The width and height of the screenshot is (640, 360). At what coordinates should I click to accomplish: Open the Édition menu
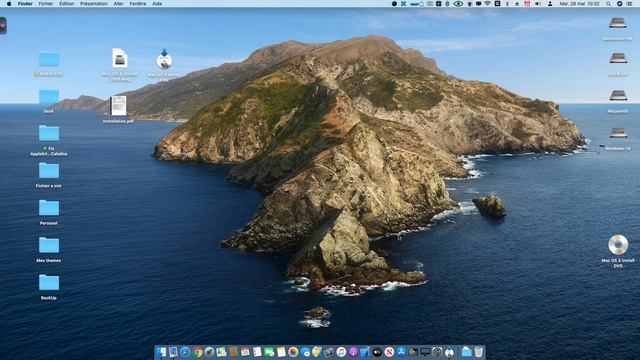point(67,4)
